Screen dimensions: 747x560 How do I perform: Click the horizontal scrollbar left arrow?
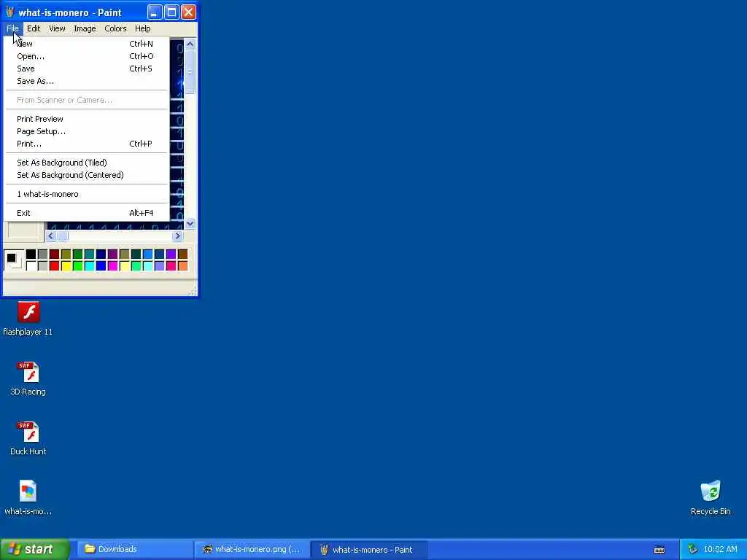click(51, 236)
